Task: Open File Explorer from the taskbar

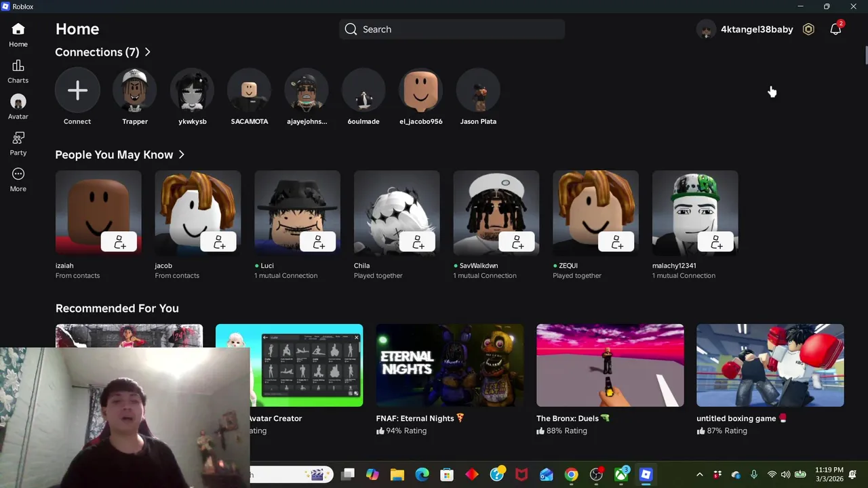Action: point(397,474)
